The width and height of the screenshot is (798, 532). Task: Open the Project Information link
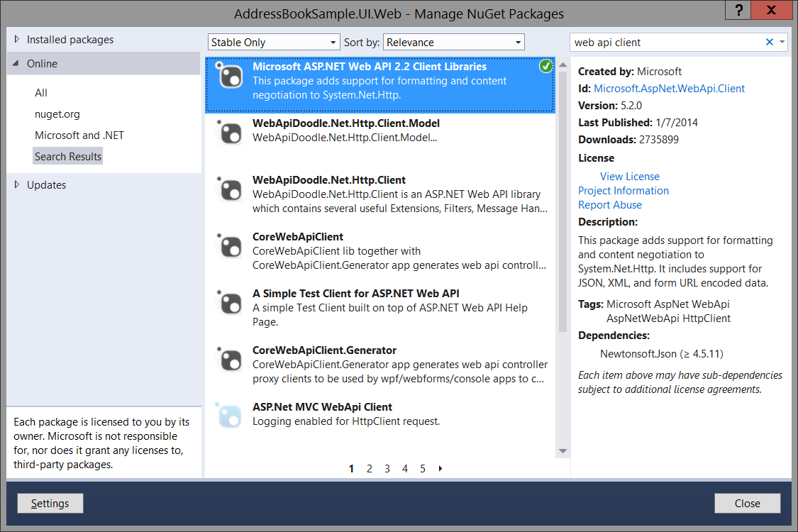[x=624, y=190]
